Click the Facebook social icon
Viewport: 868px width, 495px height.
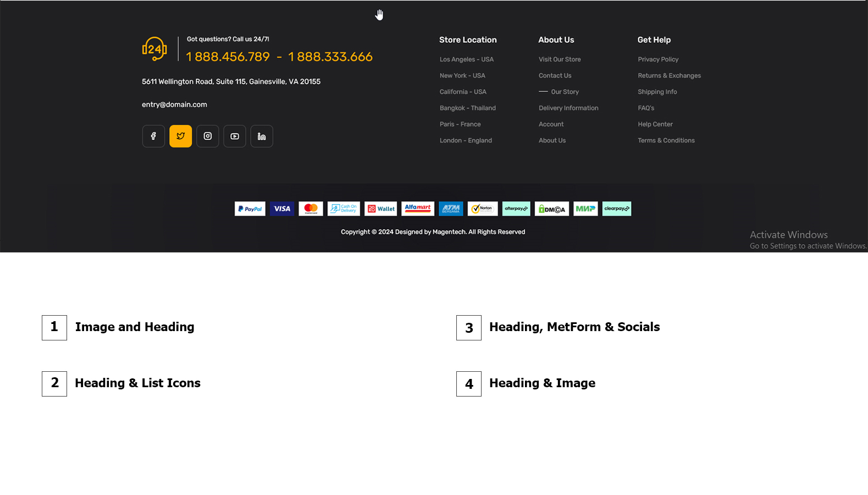pos(153,136)
